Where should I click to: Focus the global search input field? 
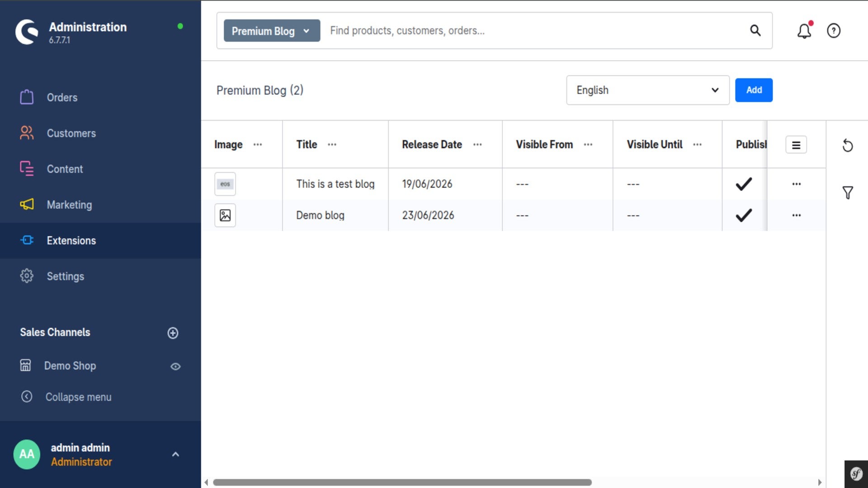click(533, 30)
